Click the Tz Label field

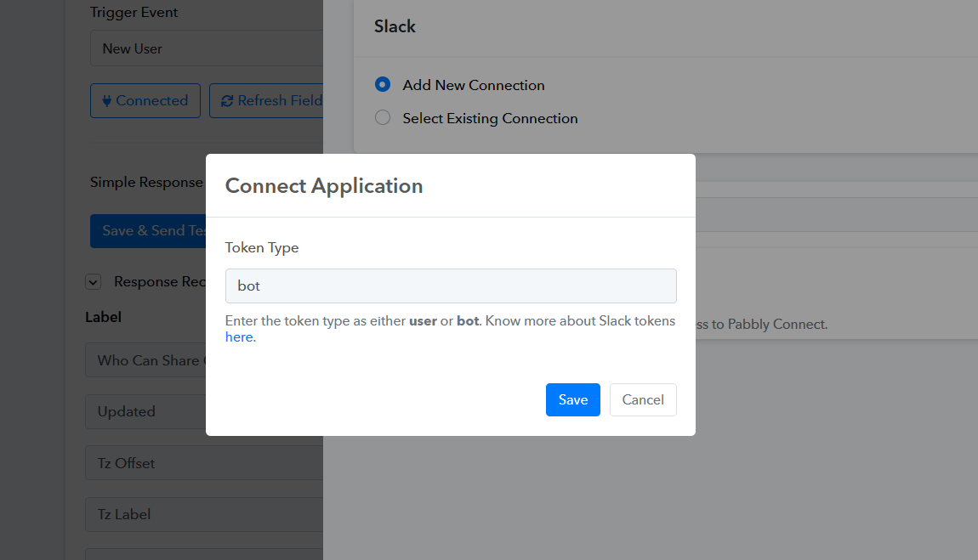(204, 514)
